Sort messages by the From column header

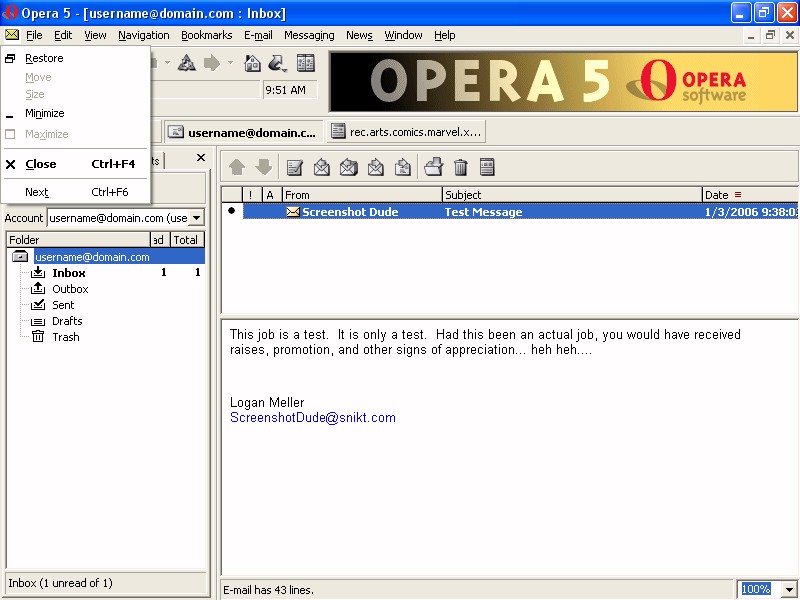(362, 194)
